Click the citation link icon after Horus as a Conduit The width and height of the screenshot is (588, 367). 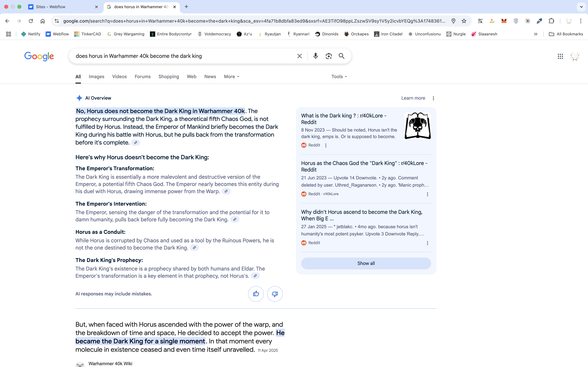pyautogui.click(x=194, y=248)
